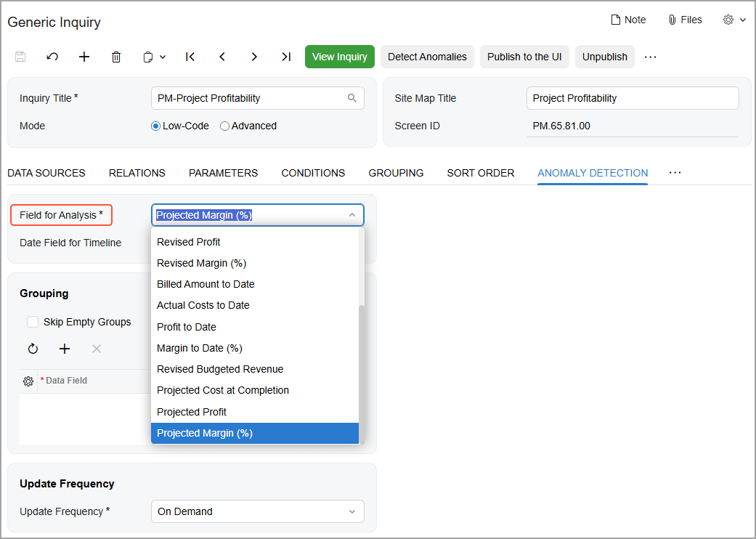
Task: Refresh the Grouping grid
Action: [33, 349]
